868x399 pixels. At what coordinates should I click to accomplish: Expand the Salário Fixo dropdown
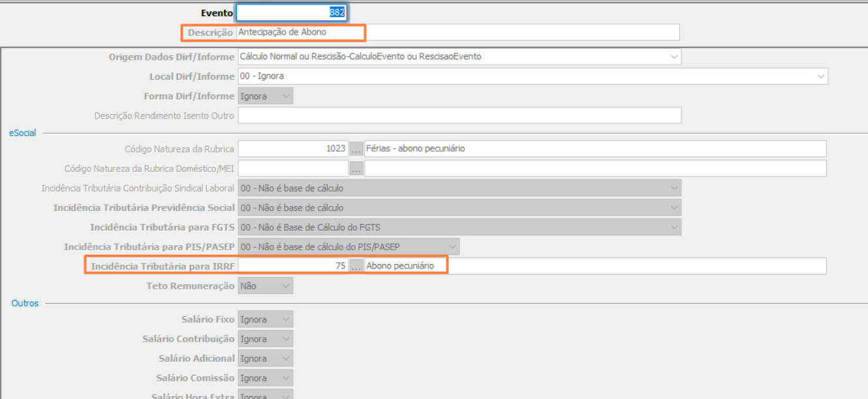286,319
